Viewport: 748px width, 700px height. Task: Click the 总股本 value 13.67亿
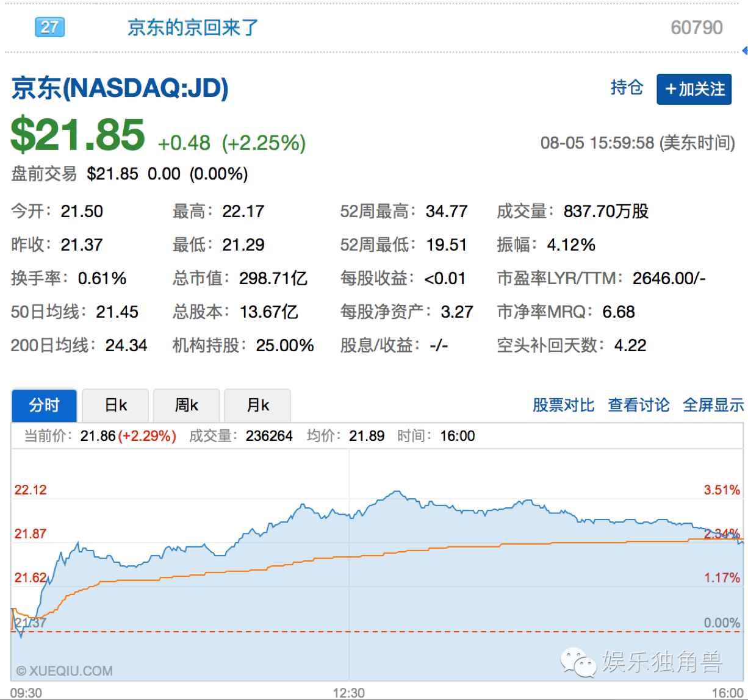269,312
